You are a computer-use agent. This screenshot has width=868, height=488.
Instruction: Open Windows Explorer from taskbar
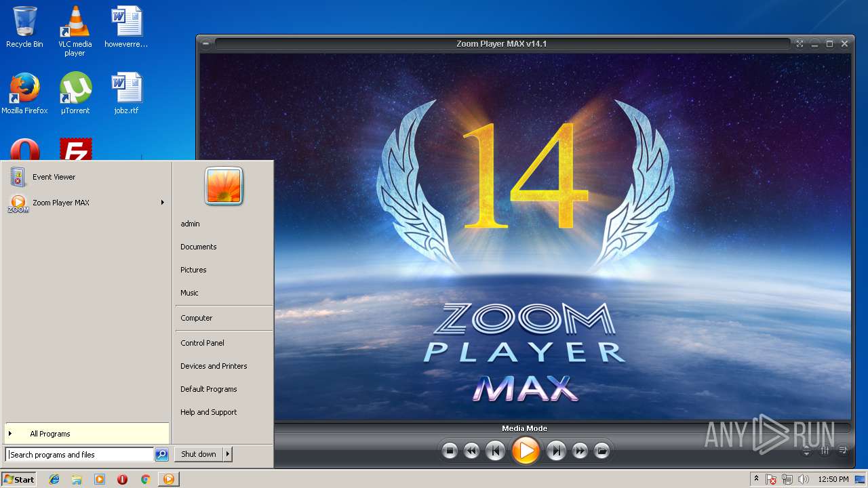[77, 479]
